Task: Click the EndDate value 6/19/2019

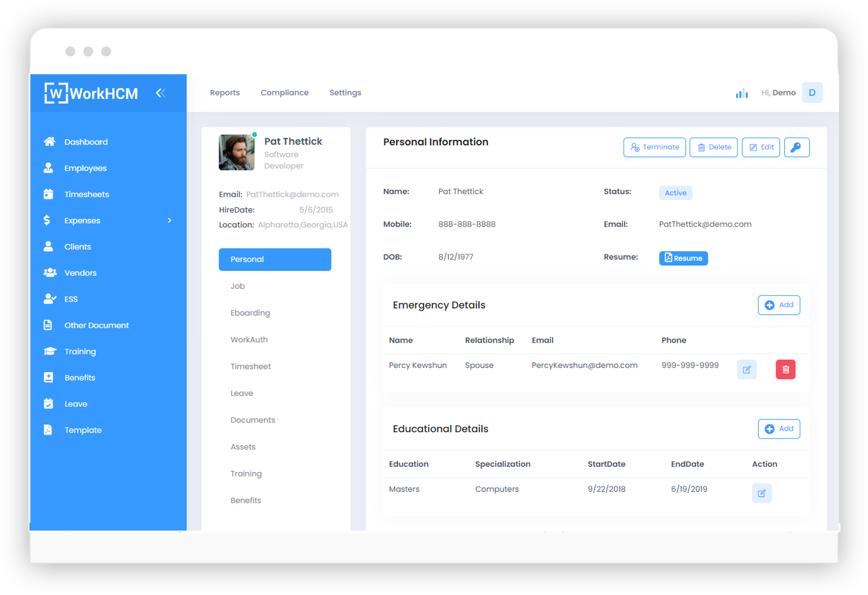Action: pyautogui.click(x=689, y=489)
